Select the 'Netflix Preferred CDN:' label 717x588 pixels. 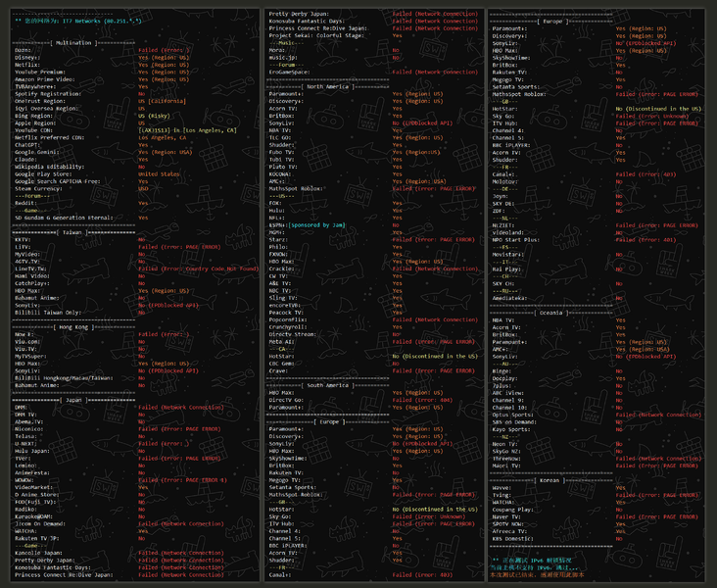[x=49, y=138]
